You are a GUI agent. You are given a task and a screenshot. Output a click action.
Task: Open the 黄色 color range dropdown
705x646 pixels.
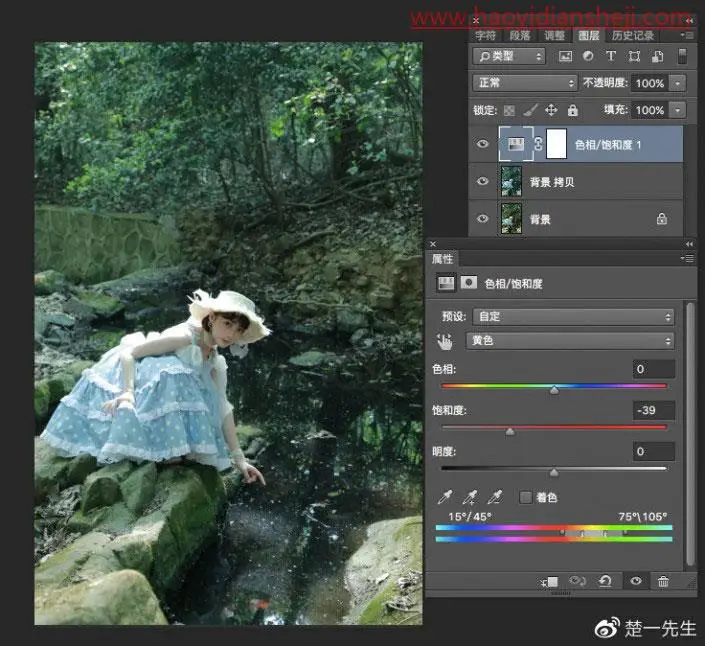pos(570,341)
